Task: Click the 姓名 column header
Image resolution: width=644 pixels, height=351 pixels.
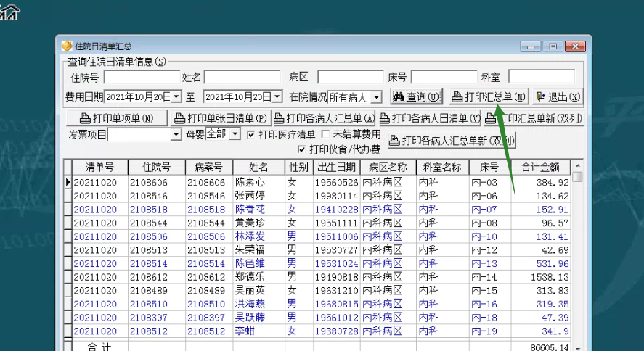Action: click(258, 168)
